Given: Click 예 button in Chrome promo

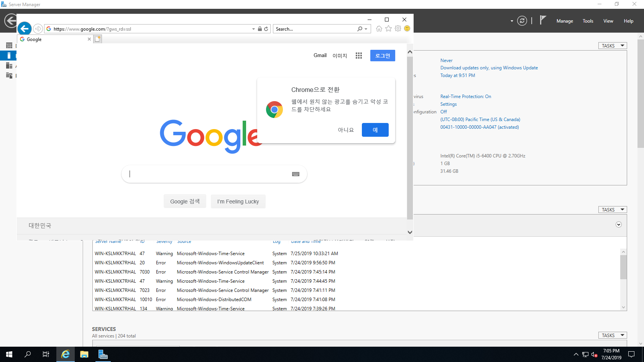Looking at the screenshot, I should 375,130.
